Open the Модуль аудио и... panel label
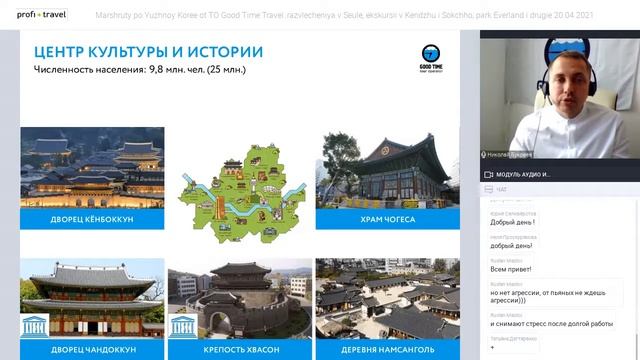Screen dimensions: 640x360 [x=523, y=174]
